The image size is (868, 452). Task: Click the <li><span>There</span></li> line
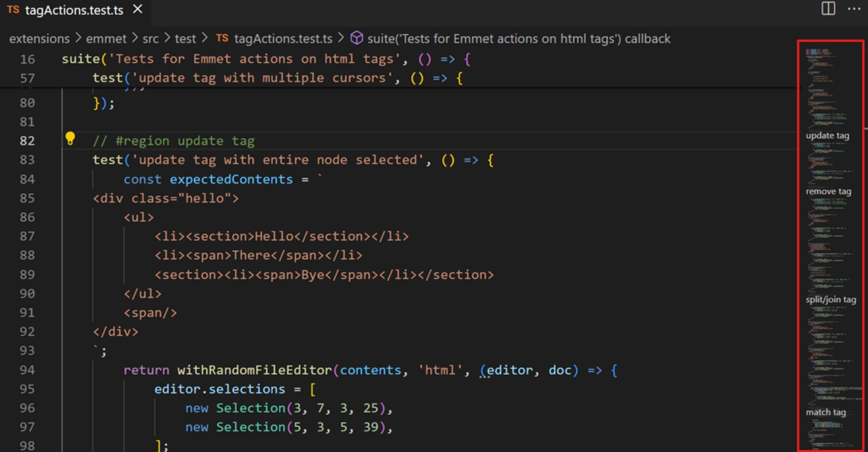[x=258, y=255]
